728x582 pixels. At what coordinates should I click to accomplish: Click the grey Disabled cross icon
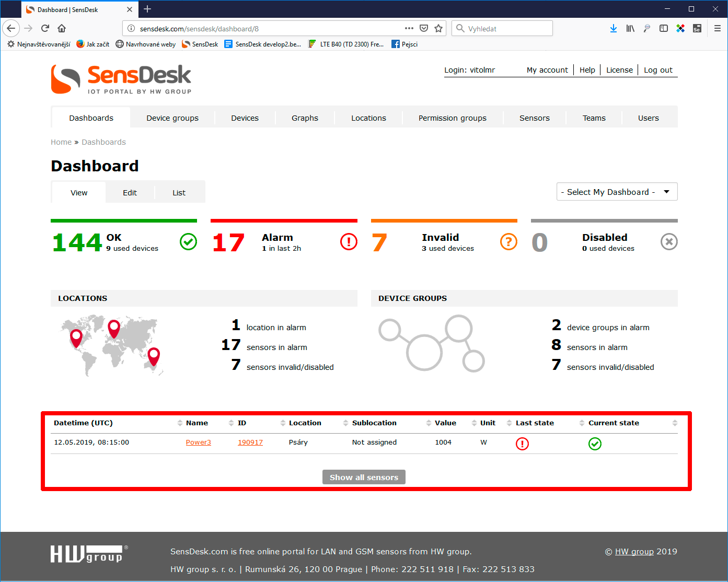(669, 242)
